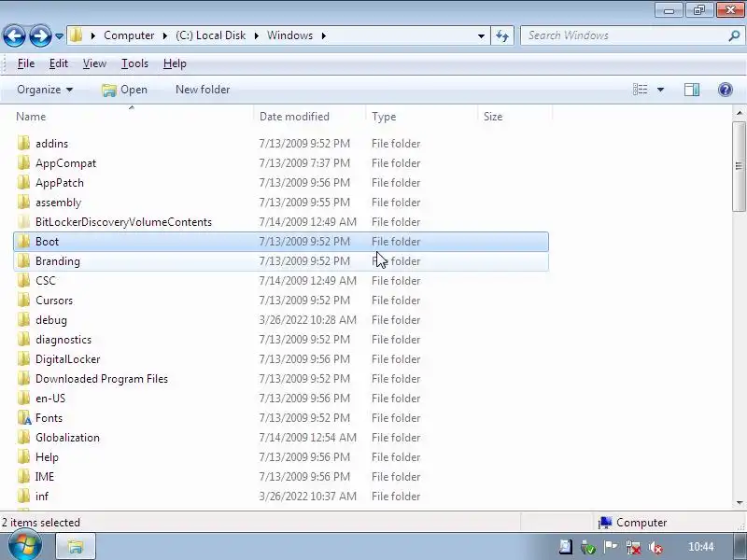This screenshot has width=747, height=560.
Task: Open the Help menu
Action: (x=175, y=63)
